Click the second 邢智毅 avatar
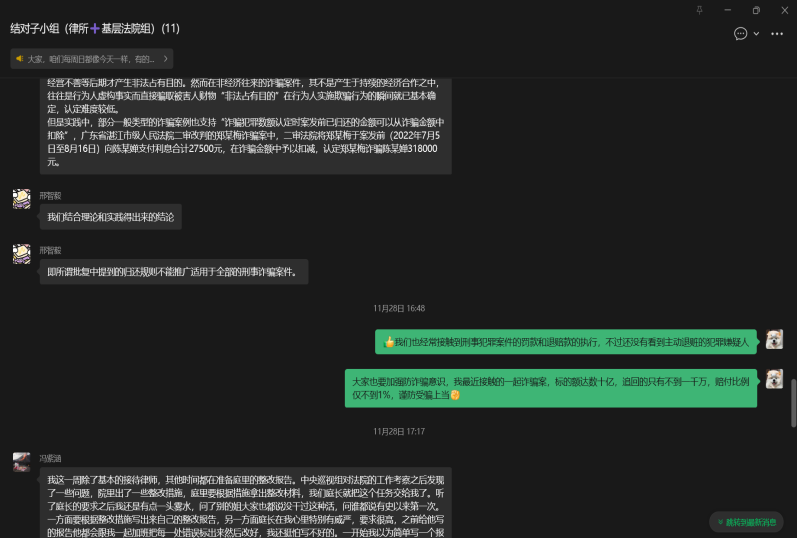797x538 pixels. click(x=21, y=253)
